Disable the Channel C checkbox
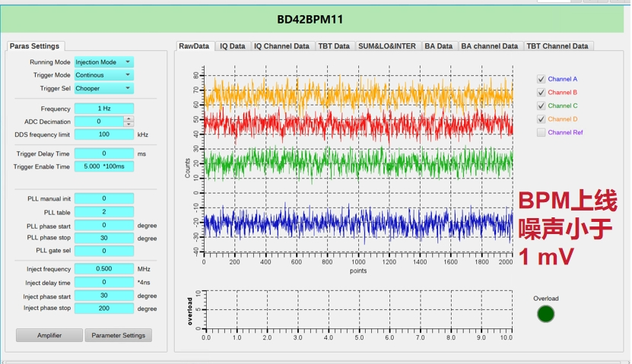This screenshot has height=364, width=632. 541,106
